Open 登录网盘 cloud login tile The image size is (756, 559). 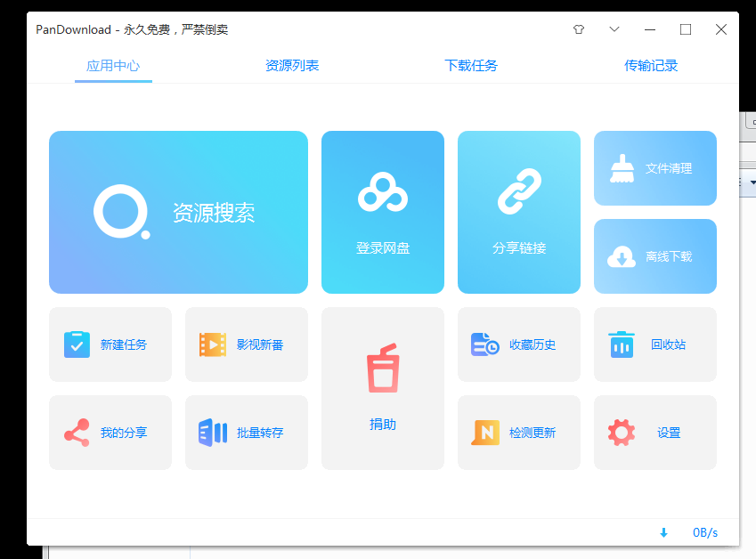(383, 194)
